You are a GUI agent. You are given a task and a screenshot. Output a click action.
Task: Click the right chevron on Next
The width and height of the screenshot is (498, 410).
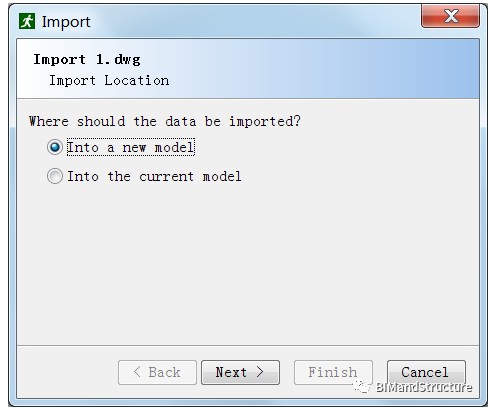tap(260, 372)
